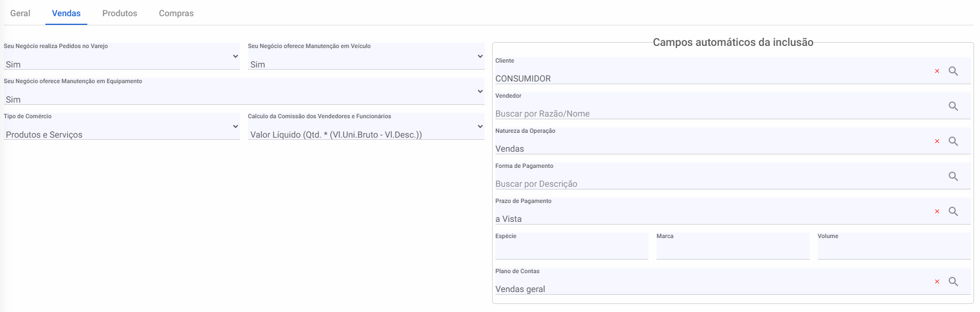The height and width of the screenshot is (312, 980).
Task: Click the search icon in Cliente field
Action: tap(953, 71)
